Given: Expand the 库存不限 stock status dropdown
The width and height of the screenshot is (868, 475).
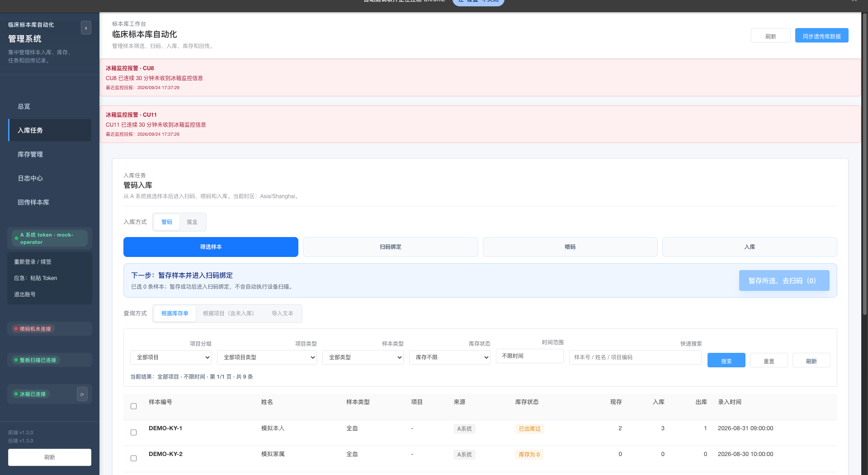Looking at the screenshot, I should tap(450, 357).
